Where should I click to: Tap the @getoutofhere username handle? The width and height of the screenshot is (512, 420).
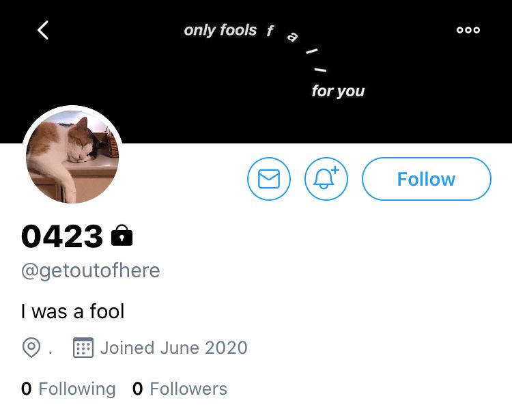pos(90,270)
